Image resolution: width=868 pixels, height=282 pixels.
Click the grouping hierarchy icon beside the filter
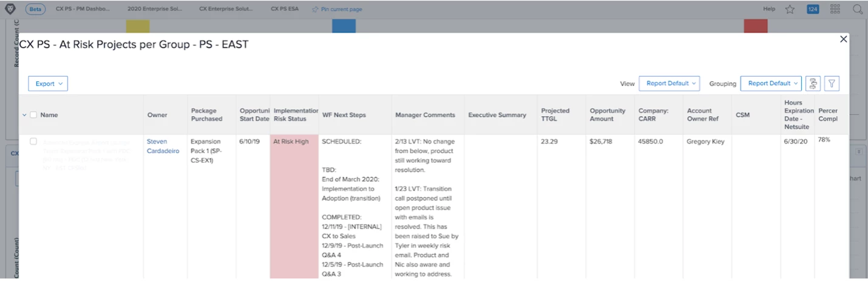(813, 84)
